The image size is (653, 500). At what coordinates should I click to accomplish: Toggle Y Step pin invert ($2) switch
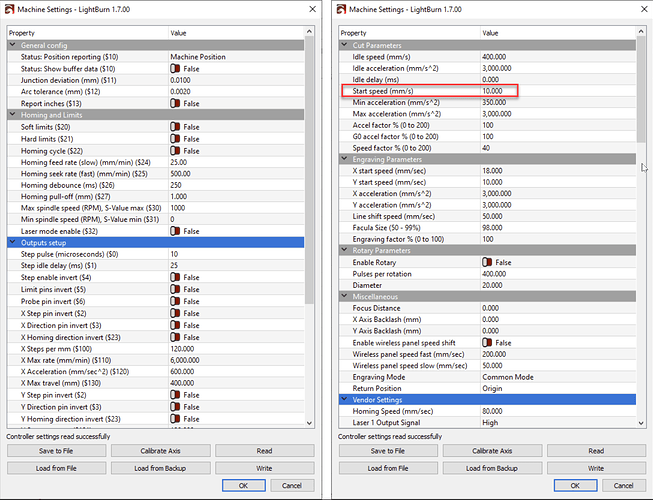point(175,395)
